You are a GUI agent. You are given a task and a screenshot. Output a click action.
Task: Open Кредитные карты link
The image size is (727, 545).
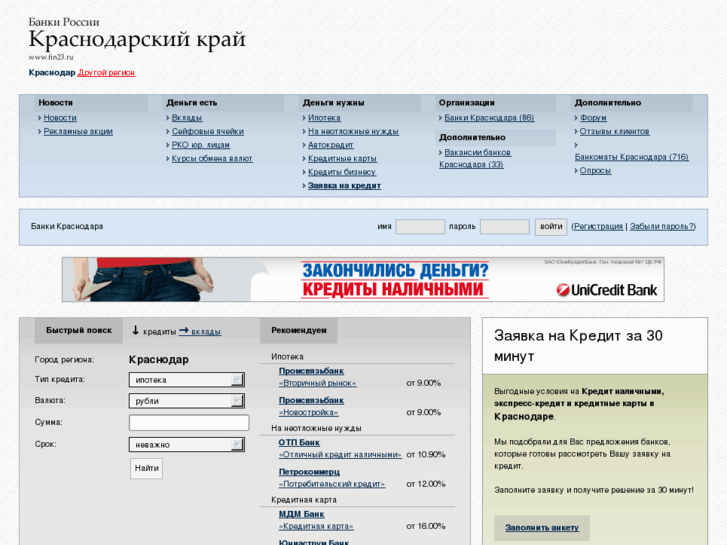coord(342,158)
